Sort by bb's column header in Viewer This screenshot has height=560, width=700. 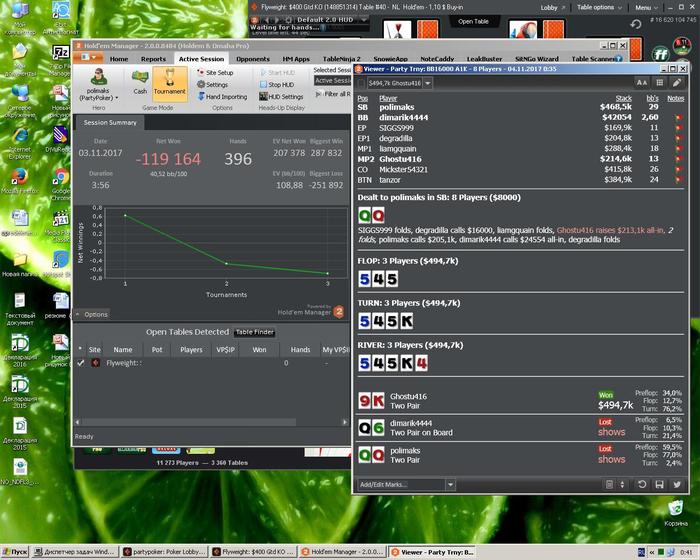click(652, 98)
